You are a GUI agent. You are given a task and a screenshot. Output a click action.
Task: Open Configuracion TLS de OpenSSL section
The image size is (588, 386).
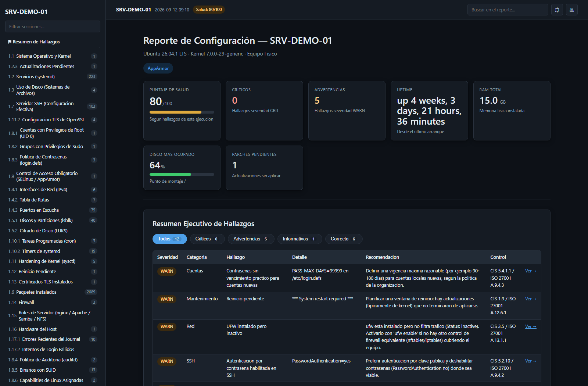coord(53,120)
